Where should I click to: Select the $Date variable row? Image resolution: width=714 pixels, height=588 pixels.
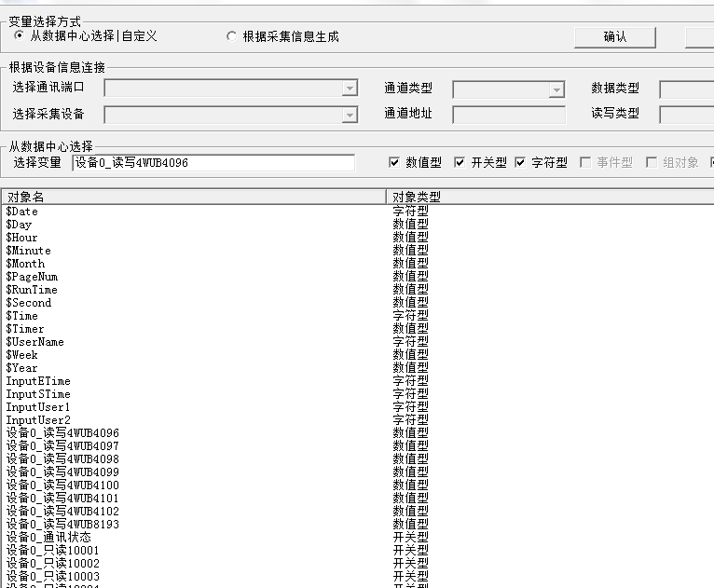[x=22, y=212]
